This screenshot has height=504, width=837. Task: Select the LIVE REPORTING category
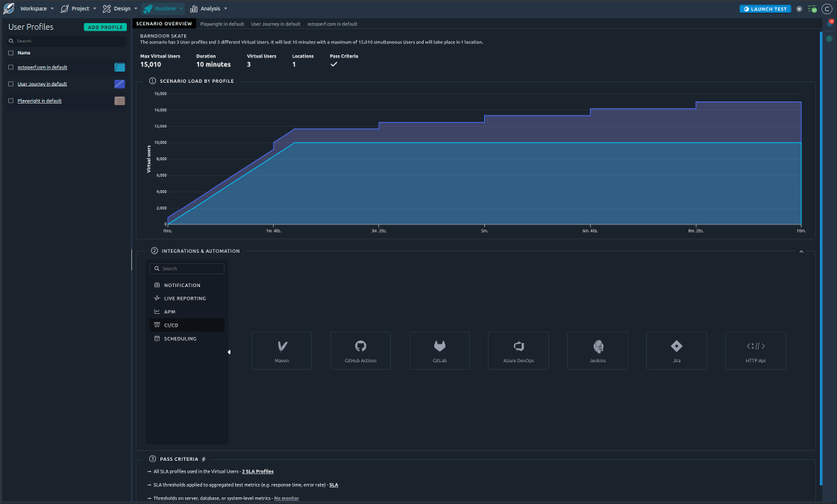tap(186, 298)
